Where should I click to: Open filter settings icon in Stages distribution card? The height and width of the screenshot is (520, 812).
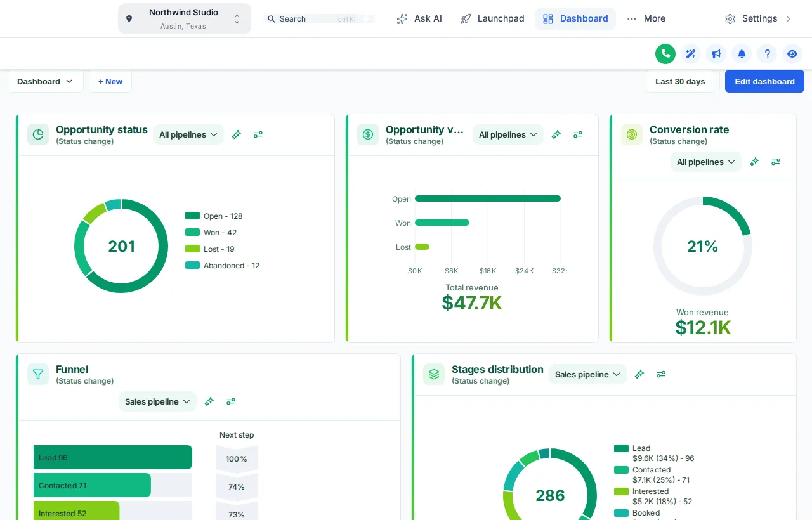661,374
